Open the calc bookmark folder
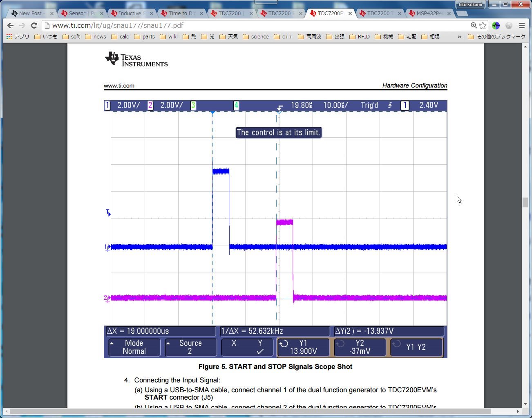This screenshot has width=532, height=418. tap(120, 36)
